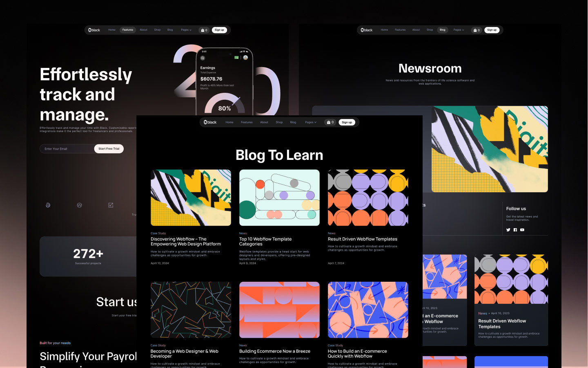Click the black logo on the Features page

(x=94, y=30)
